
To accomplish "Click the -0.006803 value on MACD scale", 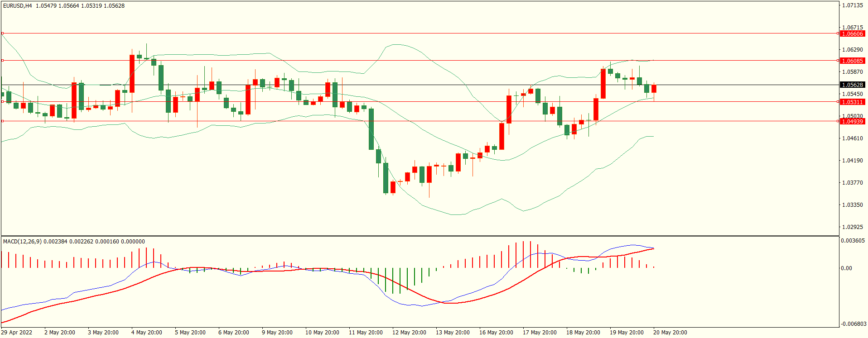I will pyautogui.click(x=854, y=324).
